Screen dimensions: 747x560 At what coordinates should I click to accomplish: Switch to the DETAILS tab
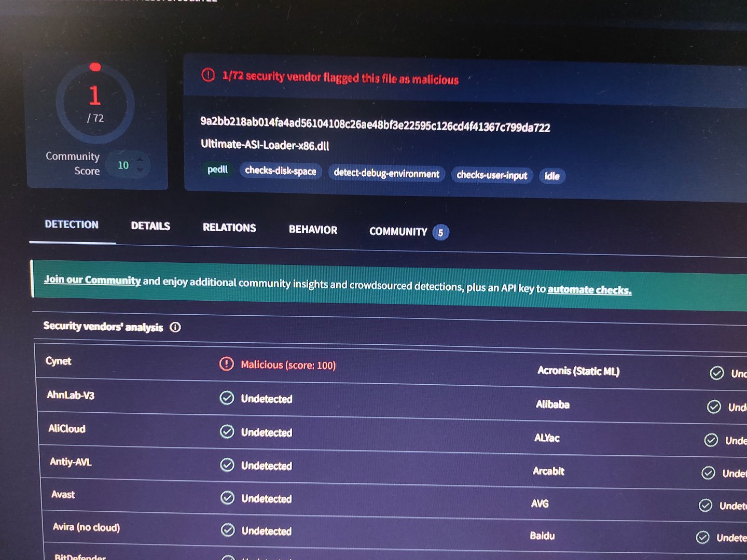tap(150, 226)
